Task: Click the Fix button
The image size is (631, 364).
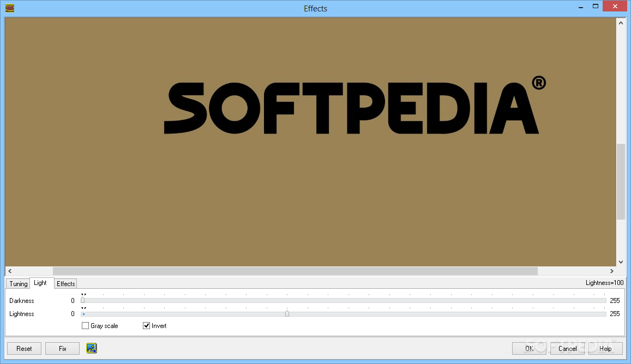Action: [62, 349]
